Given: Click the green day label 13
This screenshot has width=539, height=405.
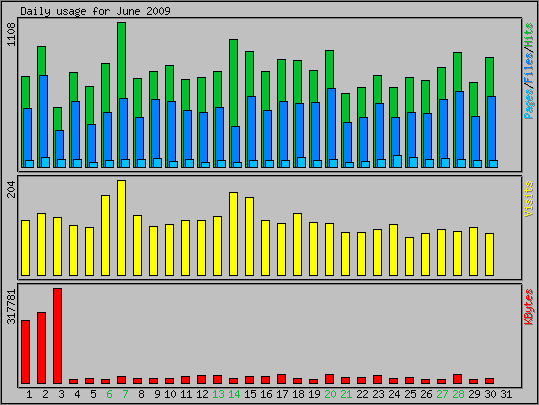Looking at the screenshot, I should coord(219,394).
